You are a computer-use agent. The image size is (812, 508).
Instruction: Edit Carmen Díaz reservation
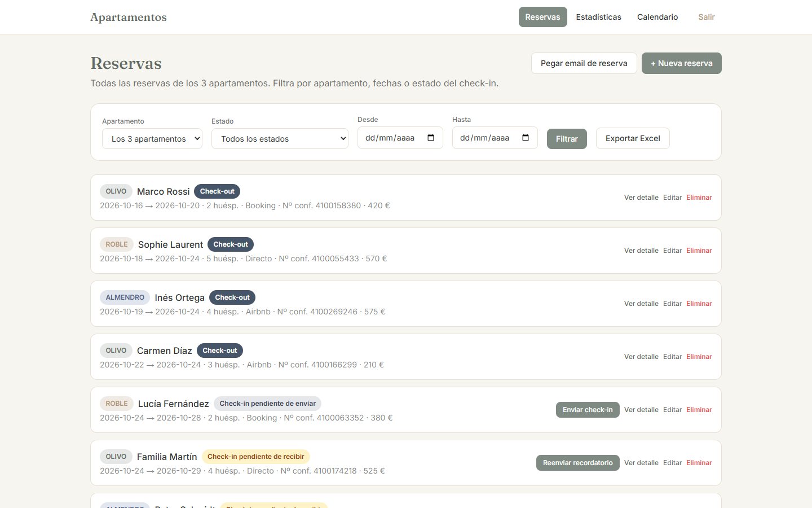pyautogui.click(x=672, y=357)
